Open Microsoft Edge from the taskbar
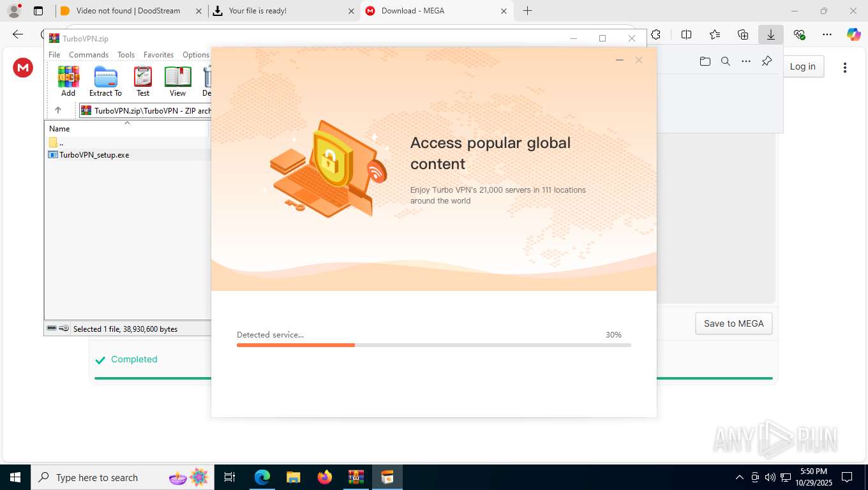868x490 pixels. pos(262,477)
